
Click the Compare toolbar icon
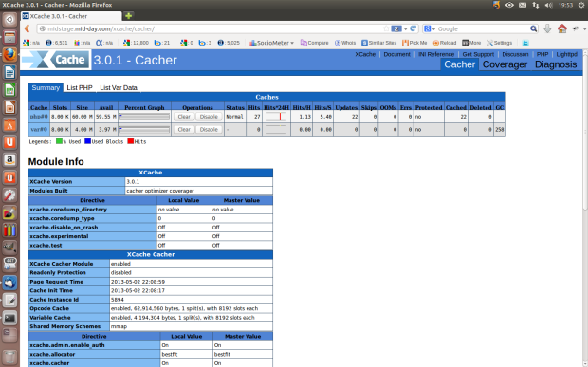click(314, 43)
